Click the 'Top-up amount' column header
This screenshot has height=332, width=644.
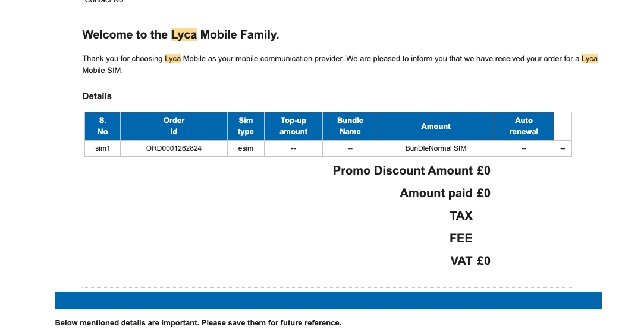click(293, 126)
